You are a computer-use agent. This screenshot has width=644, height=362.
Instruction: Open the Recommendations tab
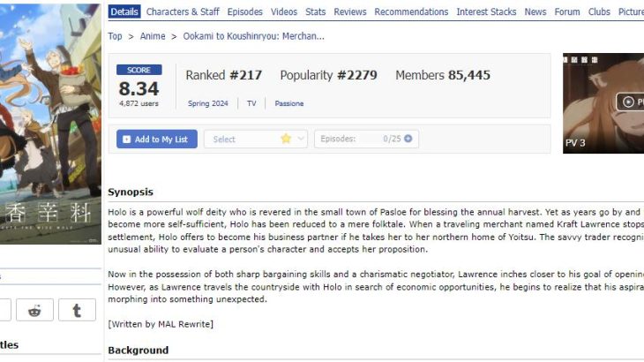click(x=411, y=12)
